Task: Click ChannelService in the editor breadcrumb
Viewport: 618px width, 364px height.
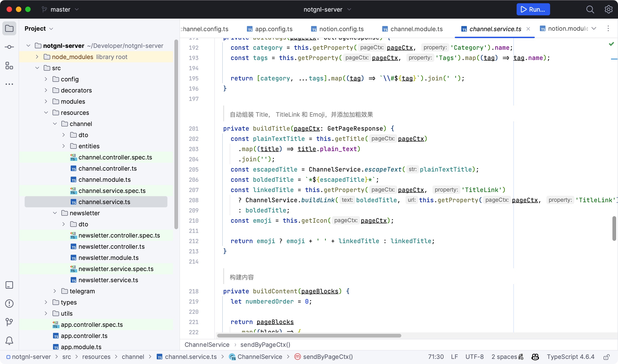Action: pyautogui.click(x=207, y=345)
